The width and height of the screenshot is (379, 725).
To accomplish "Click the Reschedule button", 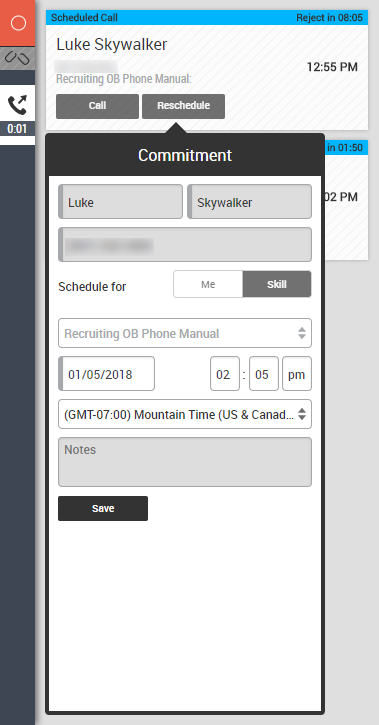I will coord(183,106).
